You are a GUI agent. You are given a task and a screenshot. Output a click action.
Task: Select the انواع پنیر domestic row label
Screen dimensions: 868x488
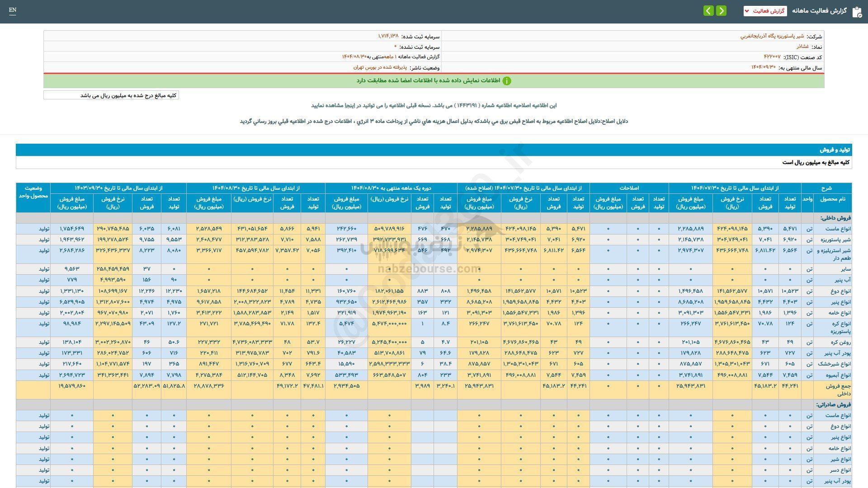point(840,302)
